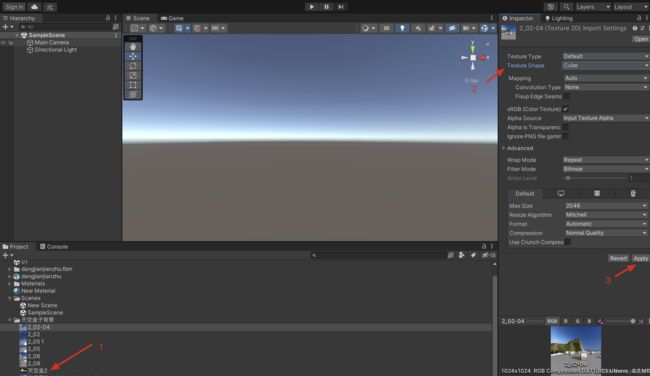
Task: Select Main Camera in Hierarchy
Action: (x=52, y=42)
